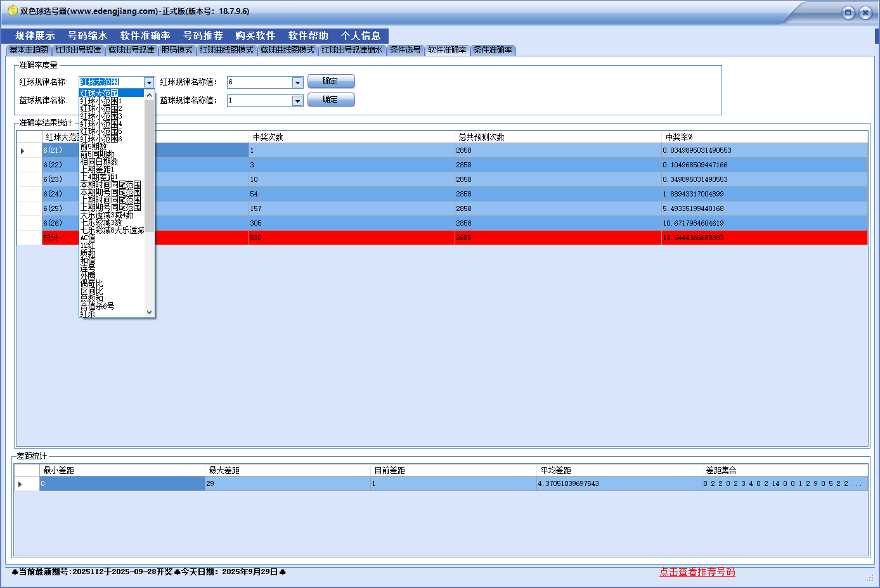880x588 pixels.
Task: Expand the 红球规律名称值 combo box arrow
Action: click(x=297, y=82)
